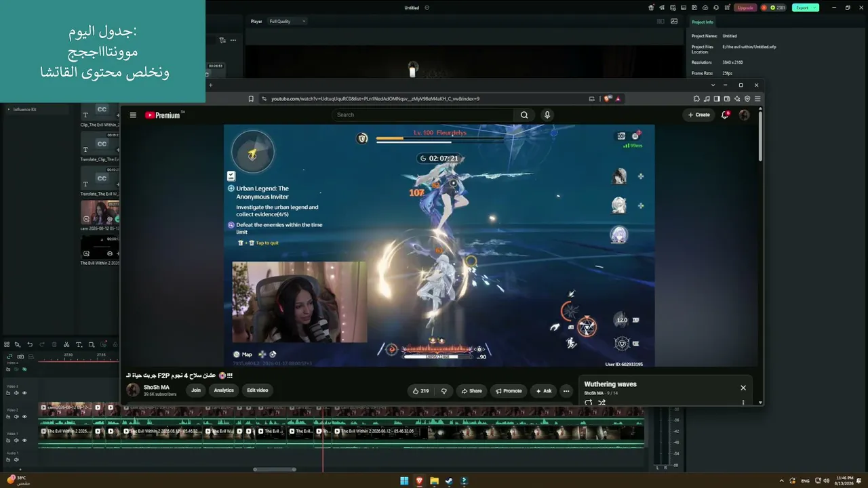Dislike the YouTube video

coord(444,390)
